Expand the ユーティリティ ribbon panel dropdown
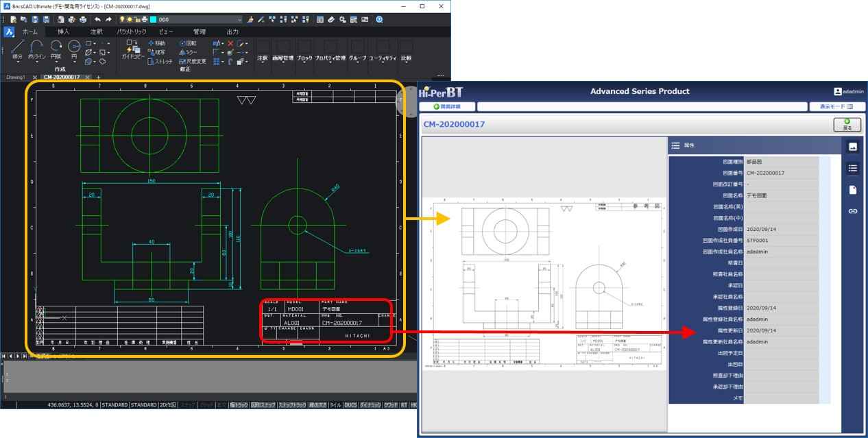Viewport: 868px width, 438px height. point(383,62)
